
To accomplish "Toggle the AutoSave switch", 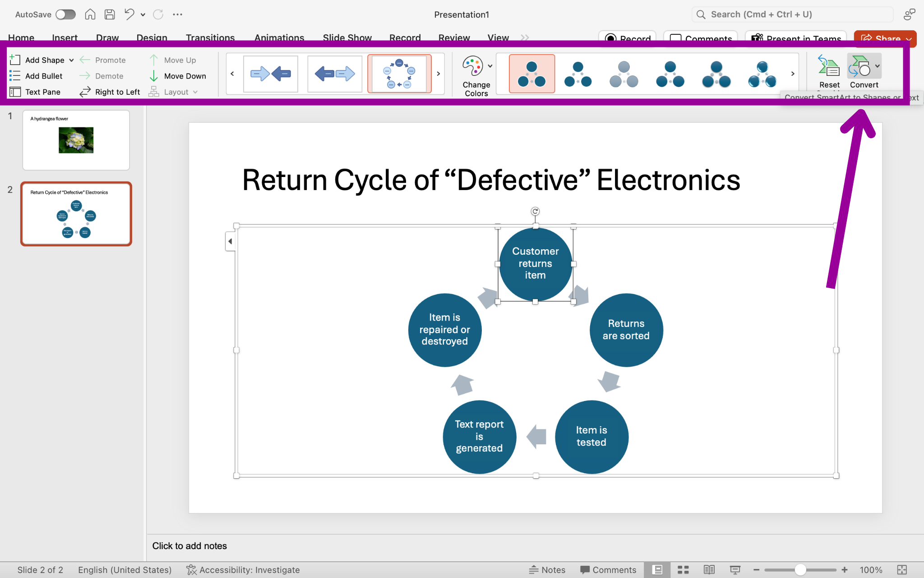I will click(x=65, y=14).
